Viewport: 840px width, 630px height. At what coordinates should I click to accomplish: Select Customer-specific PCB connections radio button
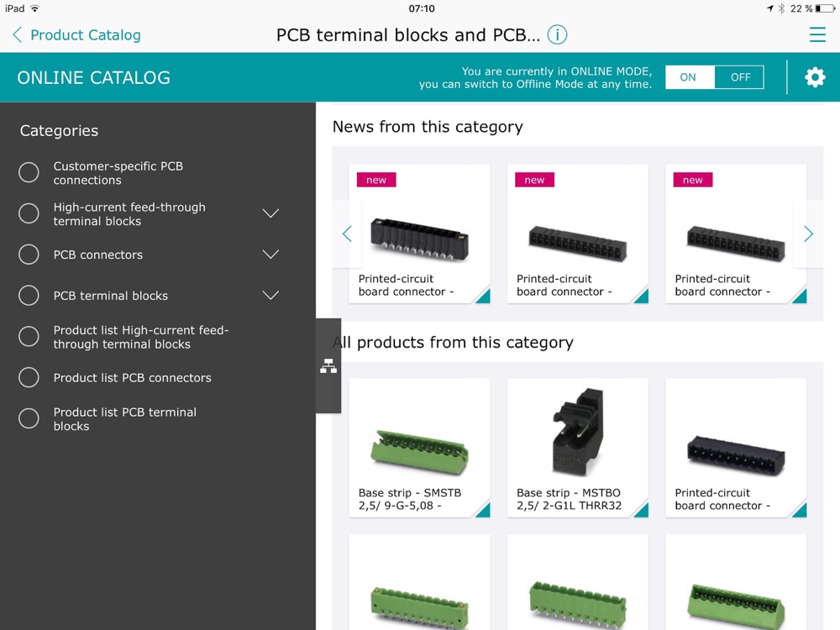click(29, 172)
